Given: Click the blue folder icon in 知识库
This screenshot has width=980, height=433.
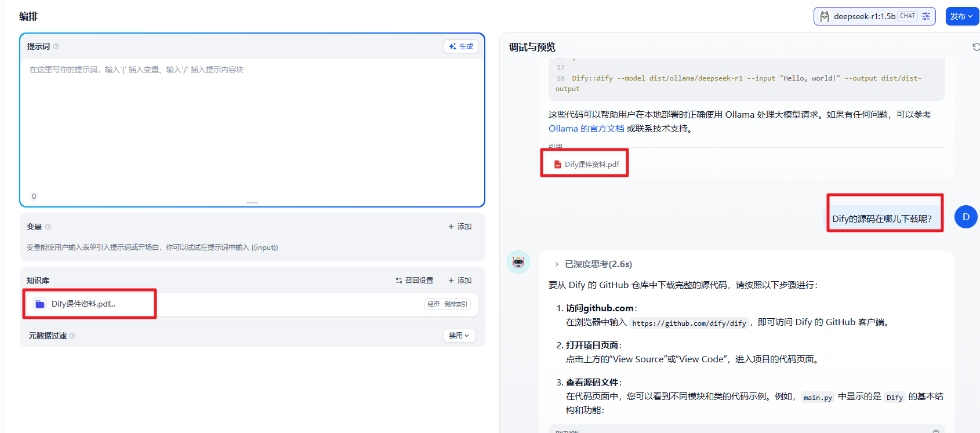Looking at the screenshot, I should pyautogui.click(x=40, y=304).
